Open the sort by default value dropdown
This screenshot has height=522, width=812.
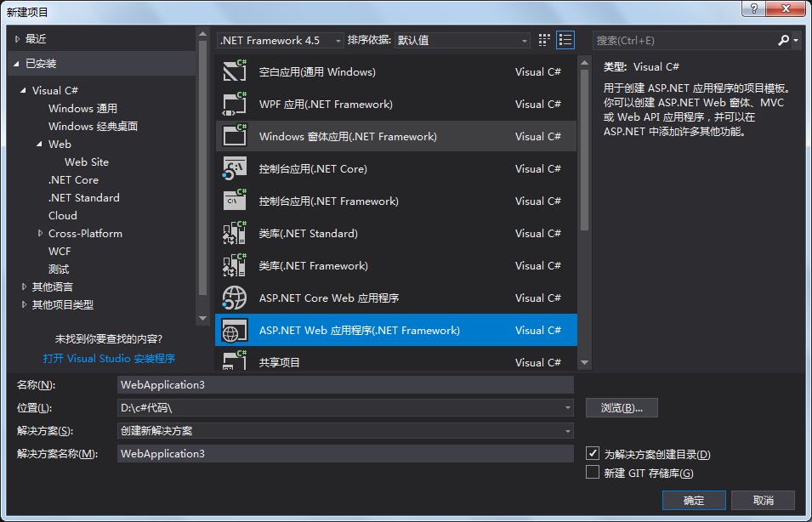tap(462, 41)
